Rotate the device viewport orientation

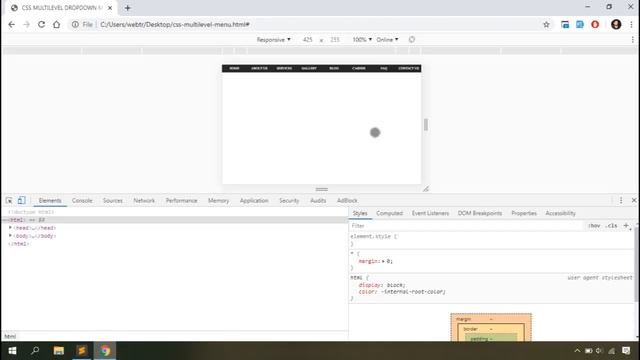pyautogui.click(x=411, y=40)
